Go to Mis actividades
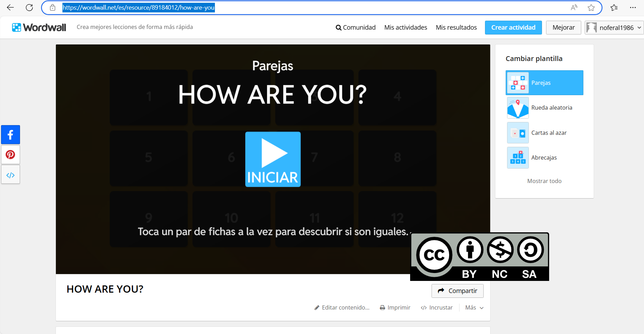 405,27
